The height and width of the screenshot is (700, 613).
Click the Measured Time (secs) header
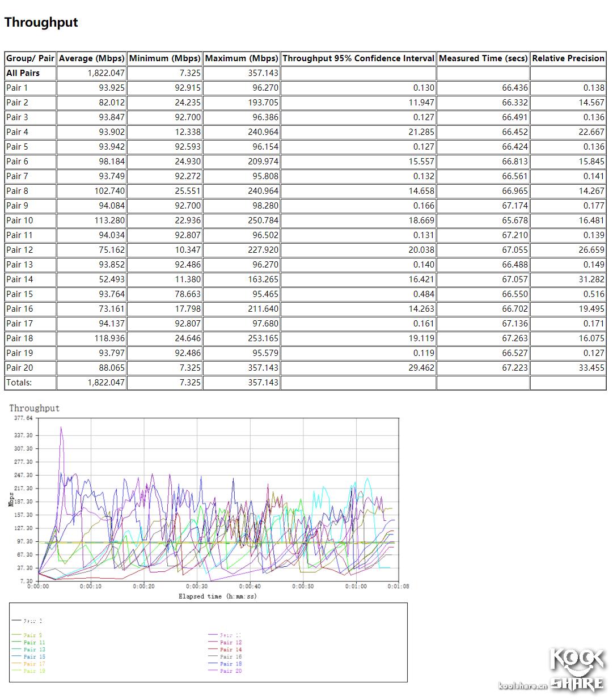click(483, 58)
